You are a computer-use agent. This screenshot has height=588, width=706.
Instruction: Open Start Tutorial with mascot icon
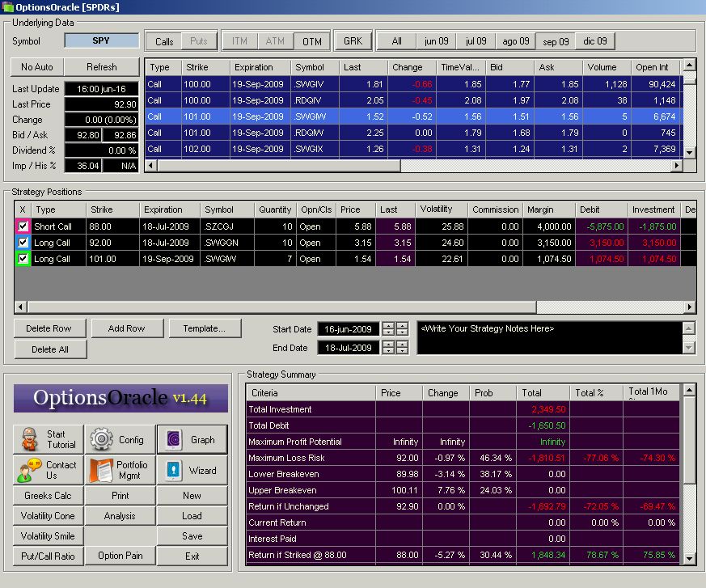[49, 439]
